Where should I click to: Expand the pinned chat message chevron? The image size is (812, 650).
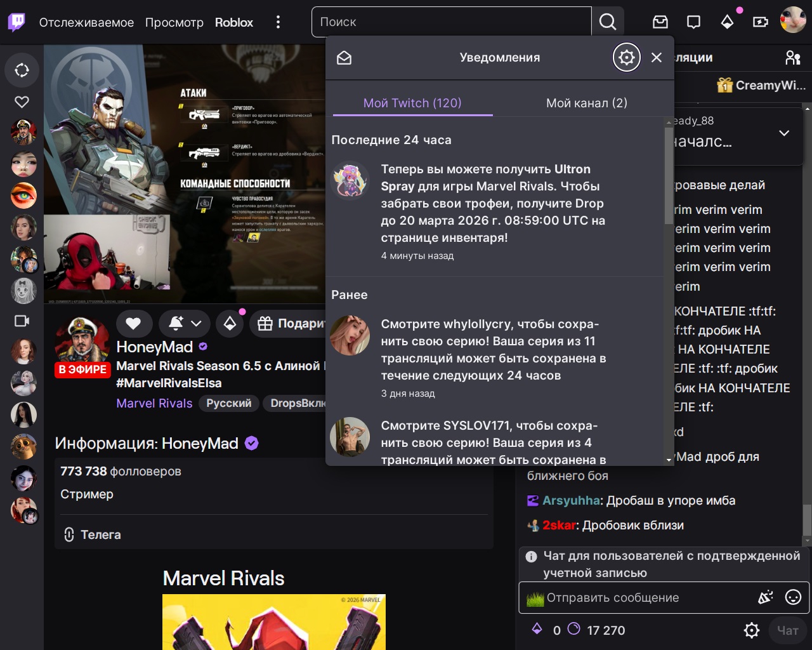tap(784, 133)
